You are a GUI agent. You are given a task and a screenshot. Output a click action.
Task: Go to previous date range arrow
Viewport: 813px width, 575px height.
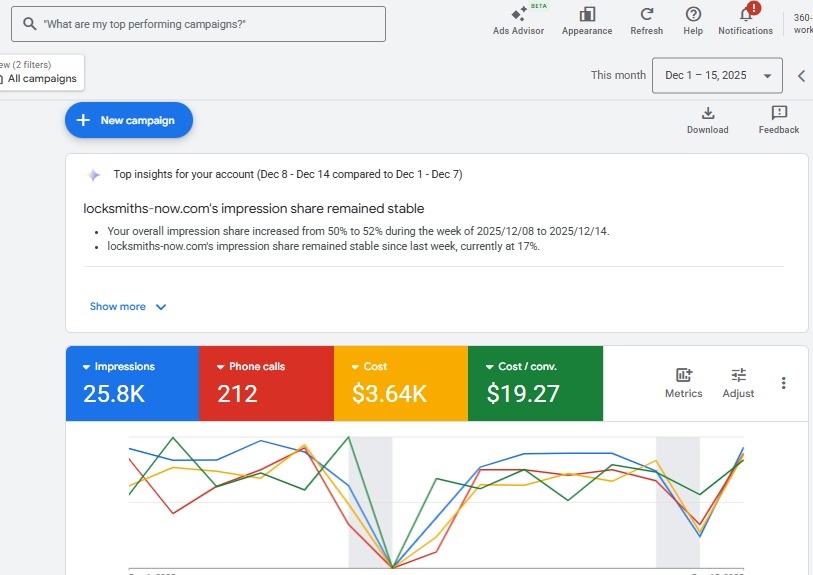pos(801,76)
